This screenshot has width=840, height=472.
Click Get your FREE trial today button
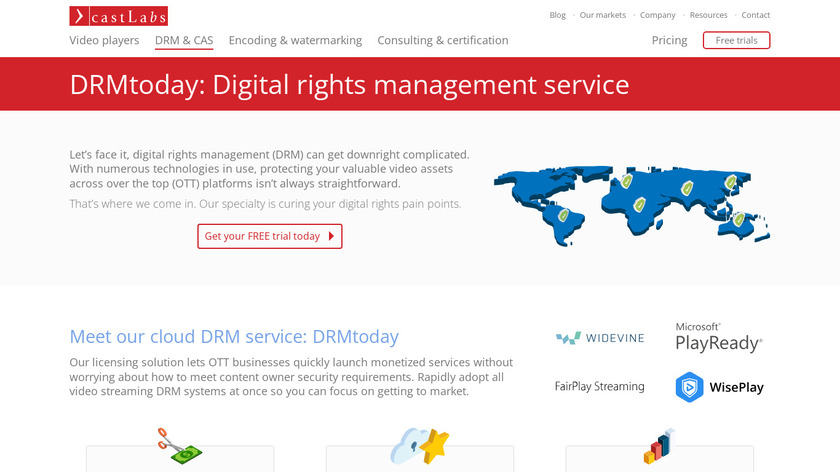269,236
